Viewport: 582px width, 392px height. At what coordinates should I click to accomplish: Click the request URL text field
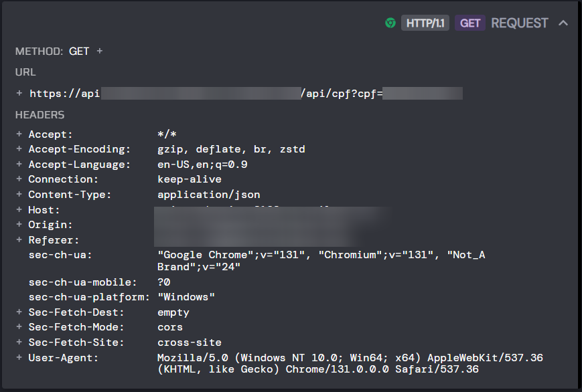(246, 94)
